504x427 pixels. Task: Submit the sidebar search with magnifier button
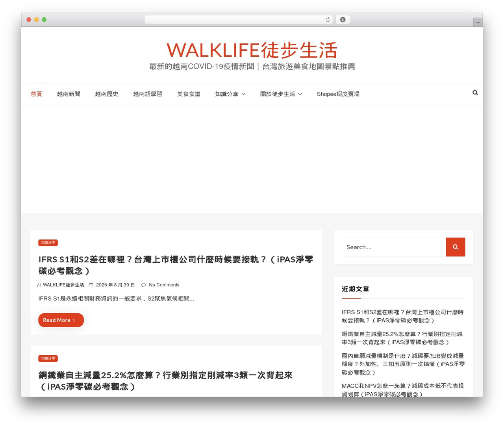[x=456, y=247]
